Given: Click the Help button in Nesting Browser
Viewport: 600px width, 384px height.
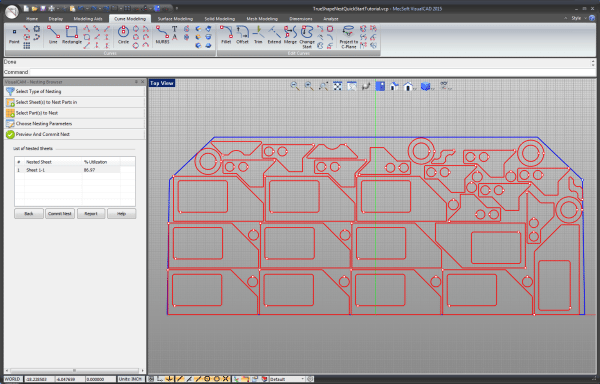Looking at the screenshot, I should click(122, 213).
